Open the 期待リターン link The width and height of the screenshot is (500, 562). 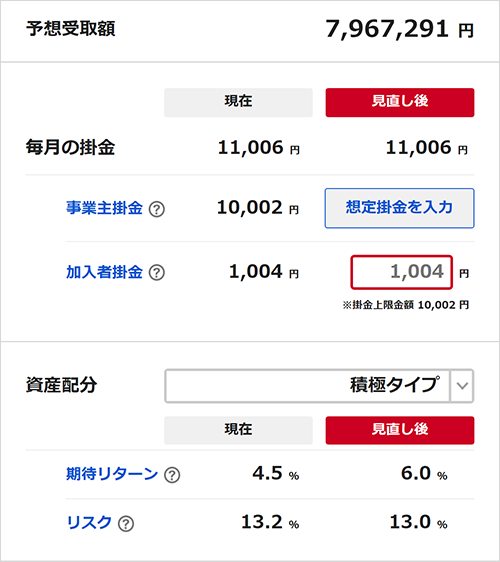click(x=112, y=474)
